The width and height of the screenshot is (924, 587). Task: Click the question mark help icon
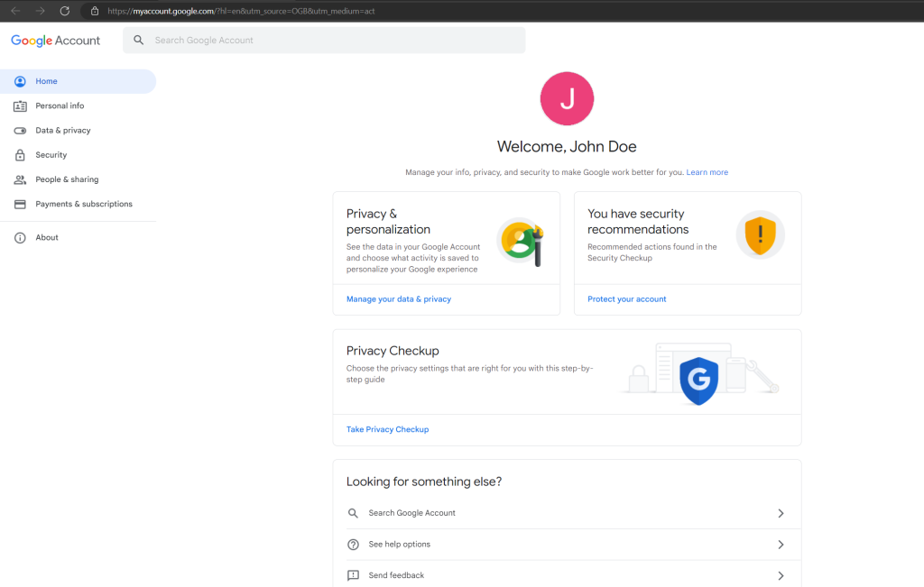click(x=353, y=545)
